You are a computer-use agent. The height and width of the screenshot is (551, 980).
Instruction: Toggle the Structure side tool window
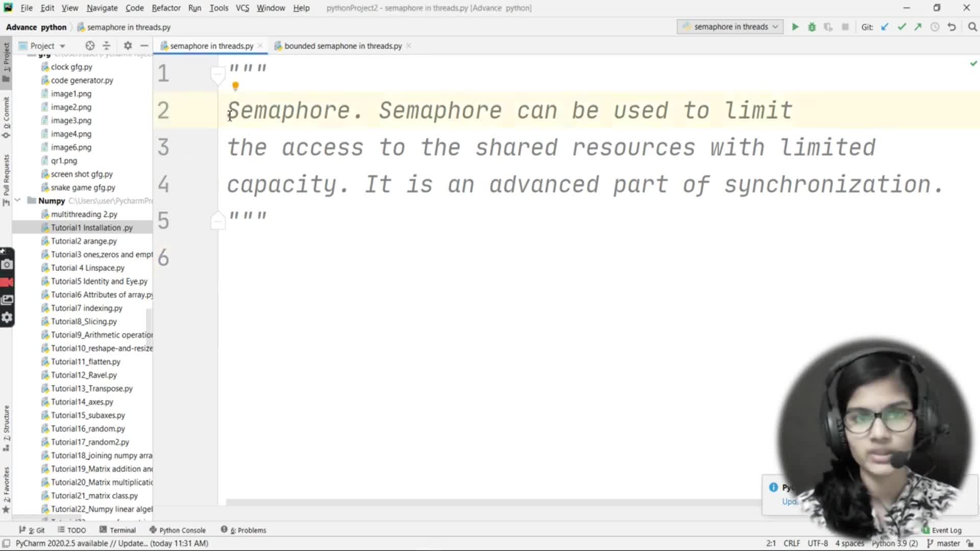coord(6,428)
